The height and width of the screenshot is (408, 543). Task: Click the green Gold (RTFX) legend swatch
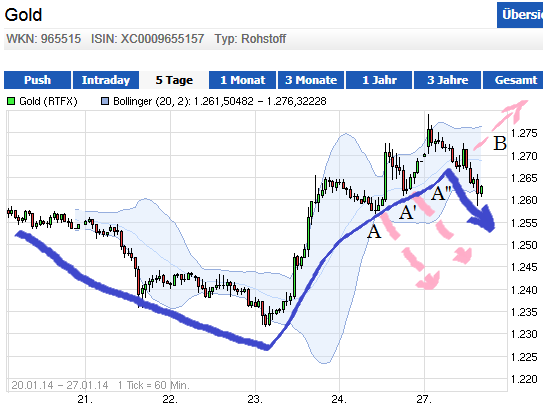pyautogui.click(x=11, y=101)
